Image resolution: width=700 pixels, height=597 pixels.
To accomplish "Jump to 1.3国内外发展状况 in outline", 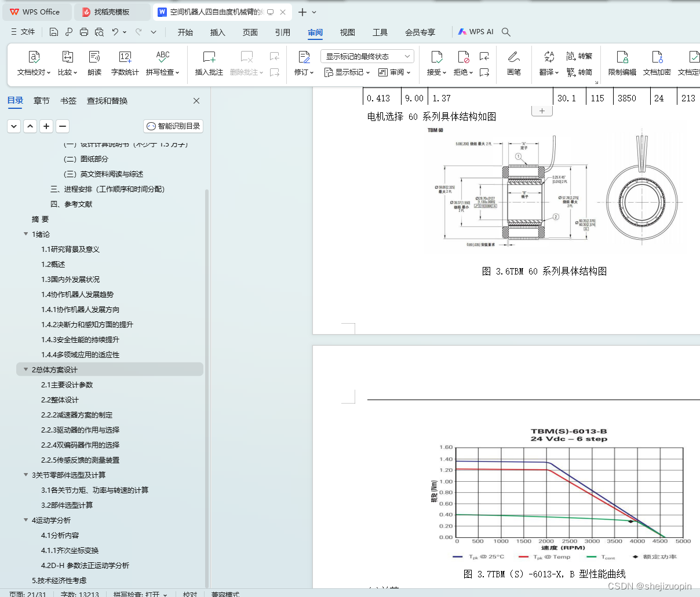I will (70, 279).
